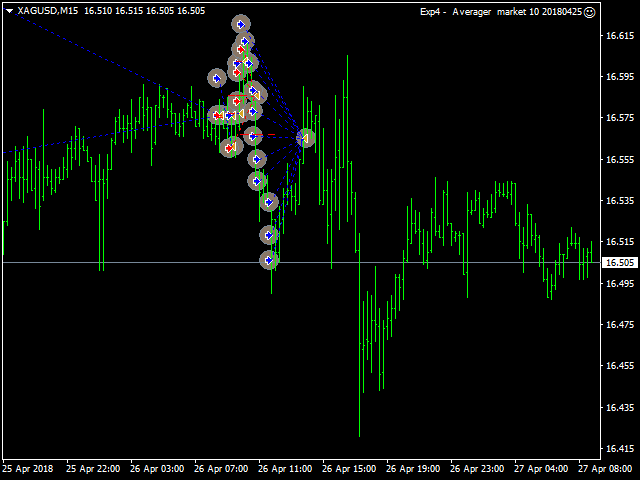
Task: Click the 26 Apr 19:00 time label
Action: click(413, 469)
